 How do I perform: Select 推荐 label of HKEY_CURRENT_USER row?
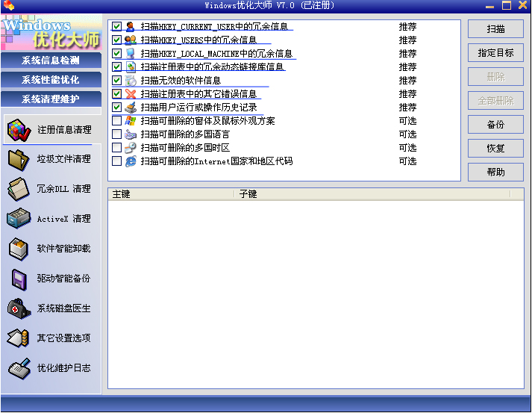tap(407, 26)
